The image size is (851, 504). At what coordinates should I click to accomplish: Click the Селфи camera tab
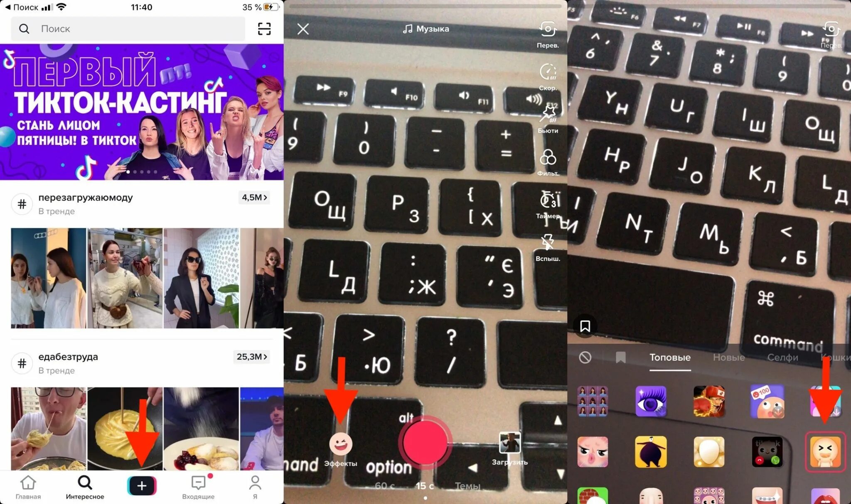[781, 357]
